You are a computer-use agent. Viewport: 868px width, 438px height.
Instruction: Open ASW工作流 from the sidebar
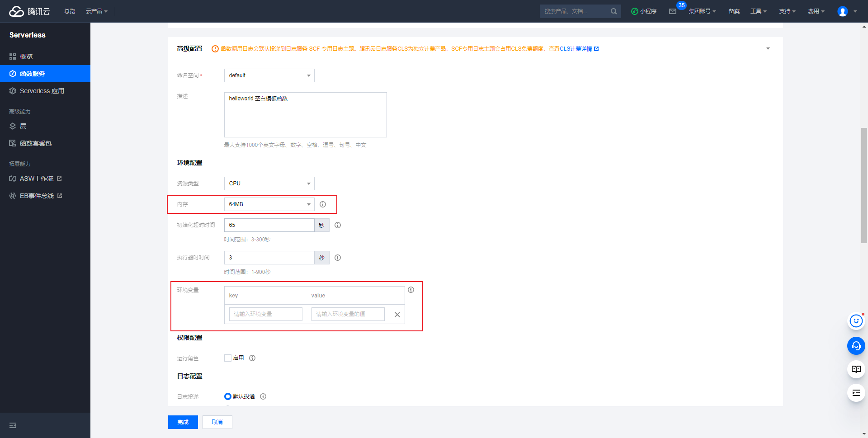pyautogui.click(x=36, y=178)
